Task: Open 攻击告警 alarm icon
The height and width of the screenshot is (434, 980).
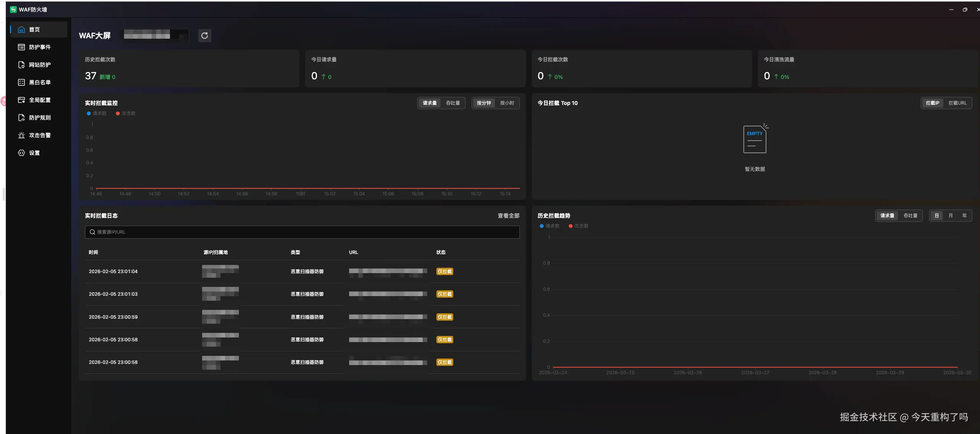Action: click(21, 135)
